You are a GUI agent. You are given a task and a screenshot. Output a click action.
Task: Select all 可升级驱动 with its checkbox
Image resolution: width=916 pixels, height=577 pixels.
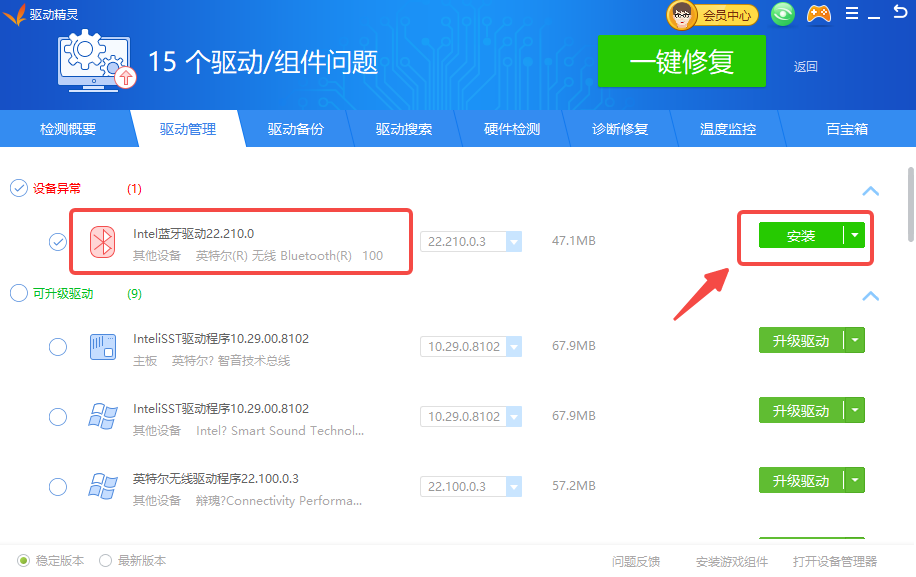19,293
